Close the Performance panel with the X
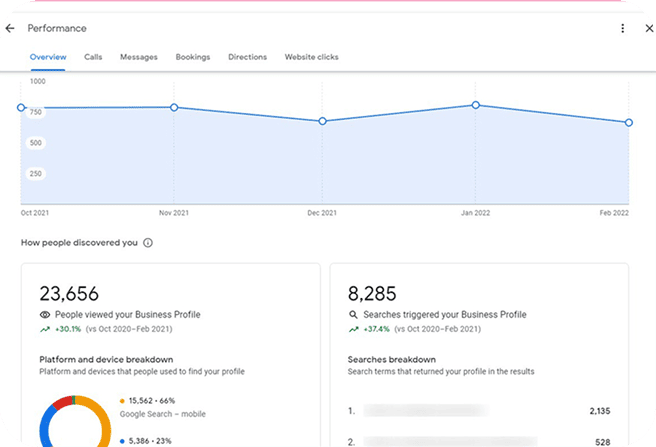The image size is (656, 447). [x=649, y=29]
